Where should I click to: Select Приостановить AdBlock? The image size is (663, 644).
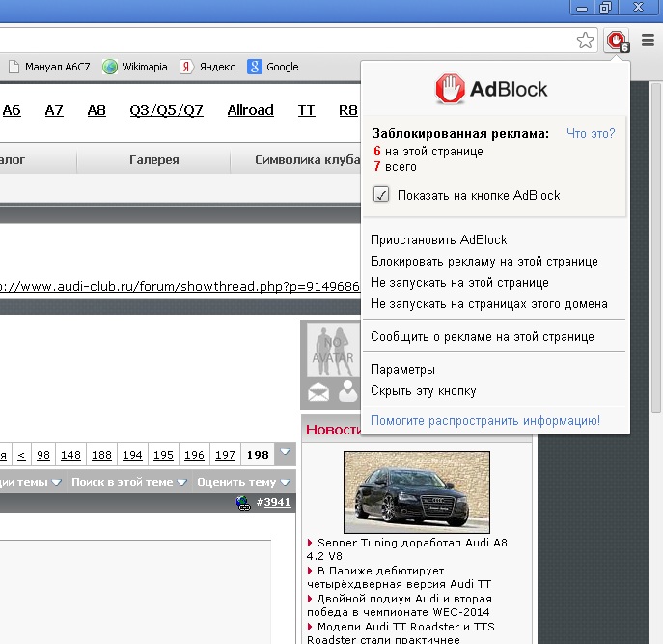(438, 239)
